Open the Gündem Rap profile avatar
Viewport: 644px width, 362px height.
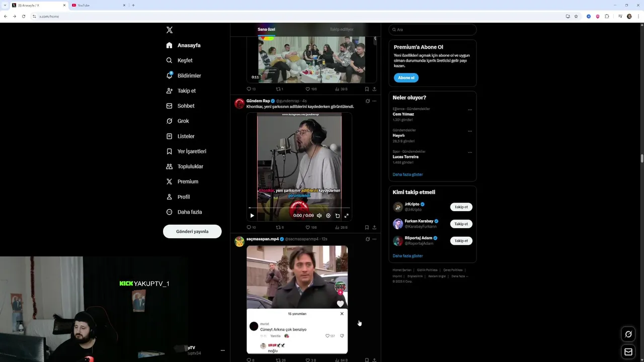239,104
